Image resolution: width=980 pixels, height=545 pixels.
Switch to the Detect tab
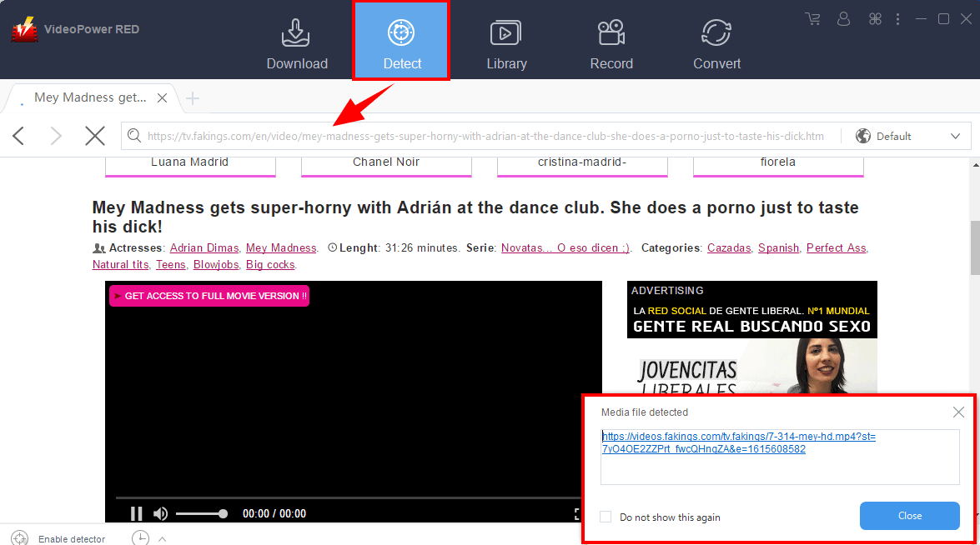401,41
